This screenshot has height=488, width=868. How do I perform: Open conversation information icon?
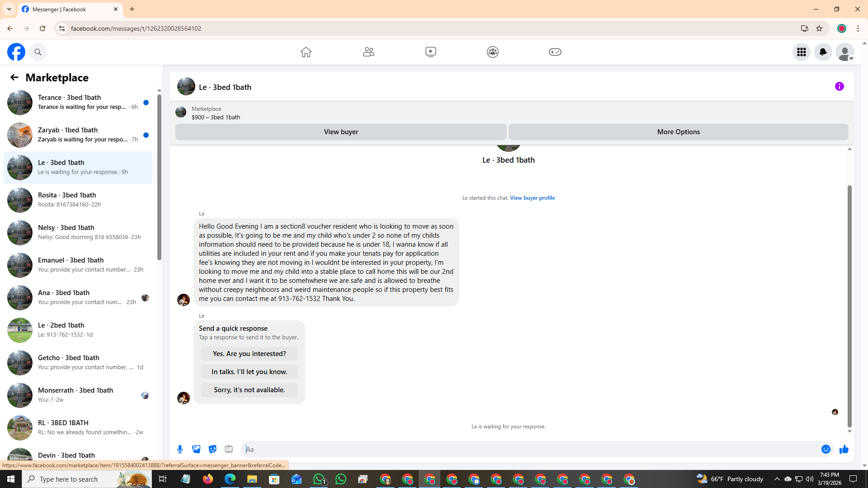839,86
